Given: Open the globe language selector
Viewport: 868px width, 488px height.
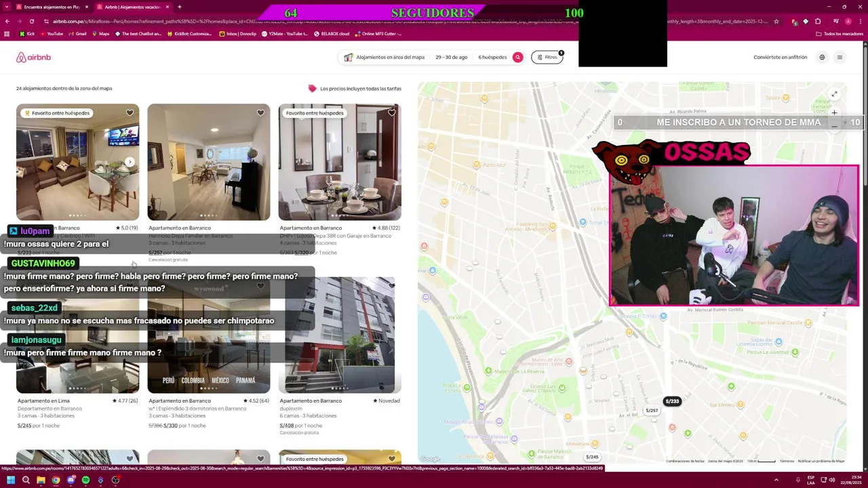Looking at the screenshot, I should tap(822, 57).
